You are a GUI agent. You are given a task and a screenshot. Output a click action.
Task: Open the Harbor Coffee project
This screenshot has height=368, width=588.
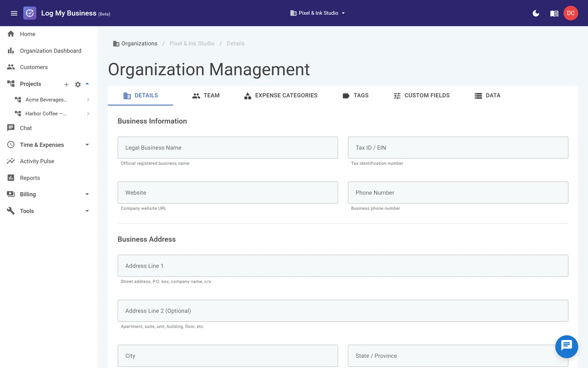(x=46, y=114)
